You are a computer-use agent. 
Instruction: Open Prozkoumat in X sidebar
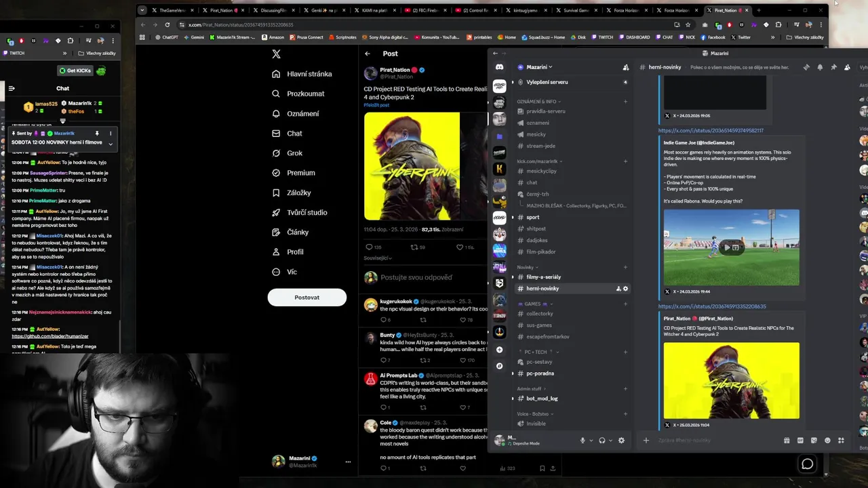(x=298, y=94)
